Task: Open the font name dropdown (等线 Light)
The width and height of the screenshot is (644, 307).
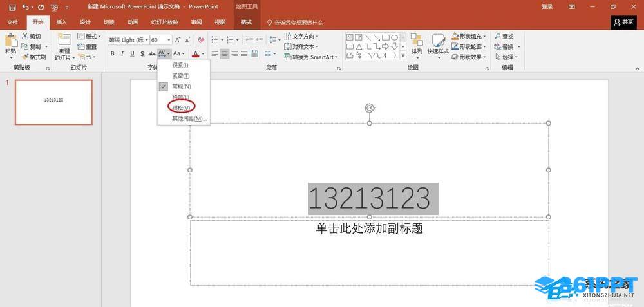Action: point(147,40)
